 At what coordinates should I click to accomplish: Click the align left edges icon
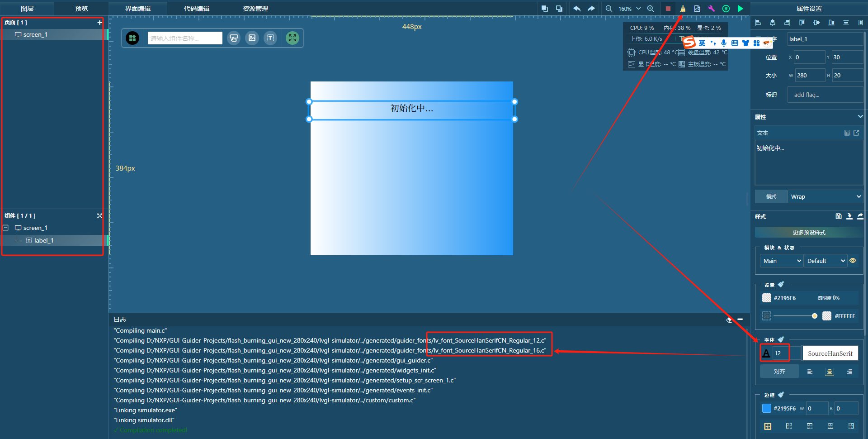coord(758,23)
